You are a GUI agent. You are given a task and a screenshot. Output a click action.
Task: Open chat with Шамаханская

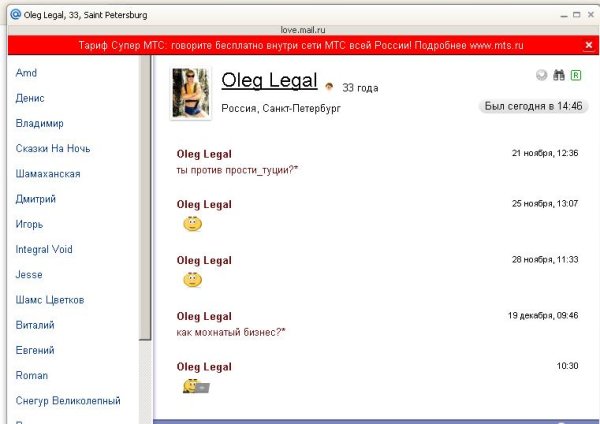point(48,174)
